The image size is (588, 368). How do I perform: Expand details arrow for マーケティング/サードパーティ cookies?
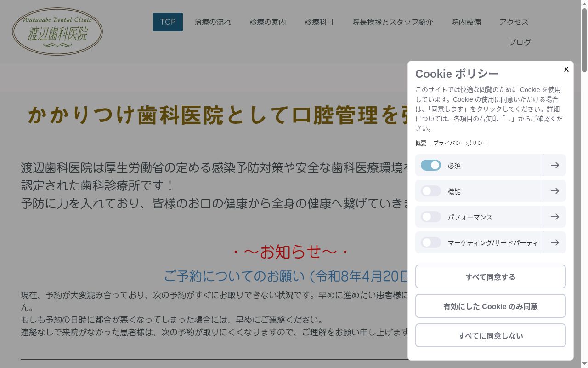pyautogui.click(x=554, y=242)
